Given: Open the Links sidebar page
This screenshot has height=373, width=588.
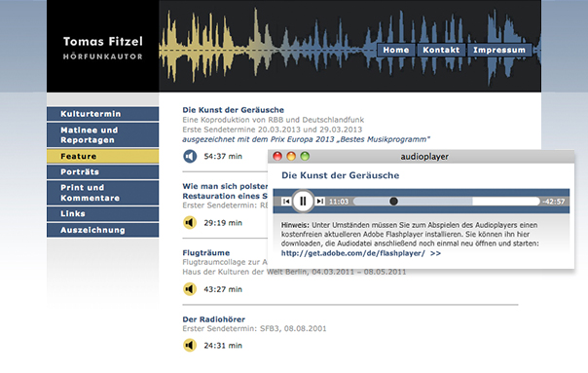Looking at the screenshot, I should pos(103,213).
